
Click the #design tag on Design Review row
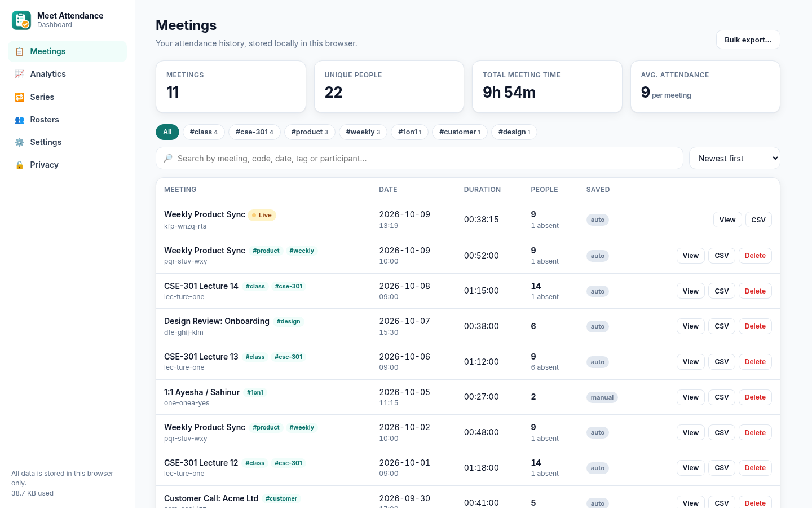point(289,322)
